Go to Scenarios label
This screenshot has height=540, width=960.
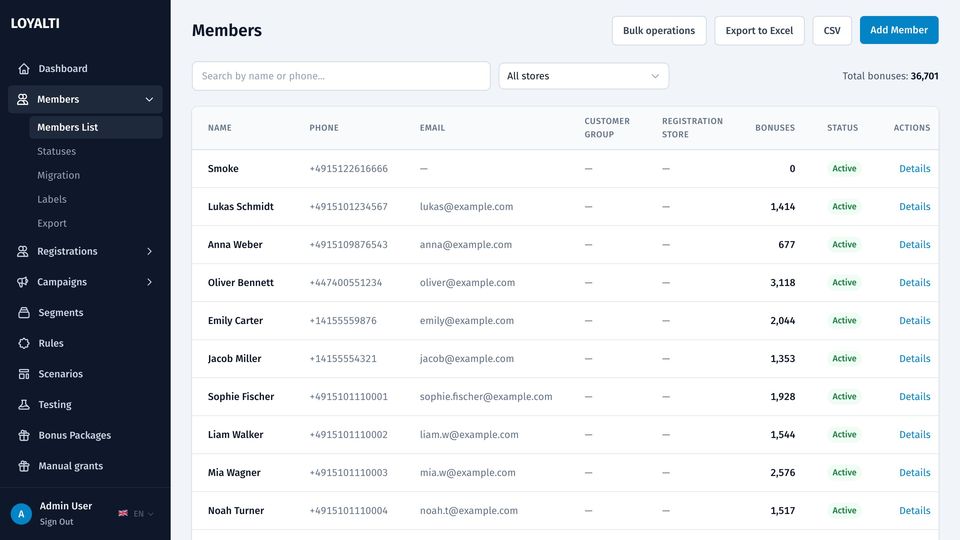pos(61,373)
